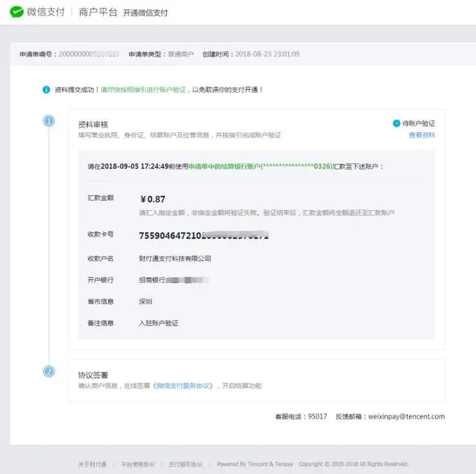Click the 待账户验证 status label
The image size is (476, 474).
pyautogui.click(x=419, y=123)
